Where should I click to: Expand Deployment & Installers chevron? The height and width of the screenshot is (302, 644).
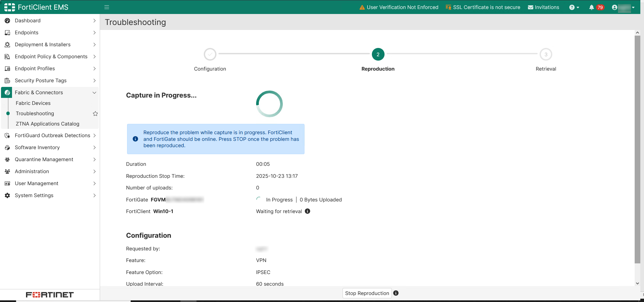[94, 45]
